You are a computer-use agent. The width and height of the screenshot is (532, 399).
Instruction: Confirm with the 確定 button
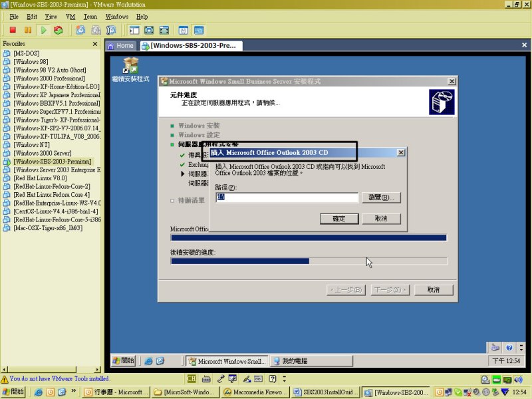tap(338, 218)
